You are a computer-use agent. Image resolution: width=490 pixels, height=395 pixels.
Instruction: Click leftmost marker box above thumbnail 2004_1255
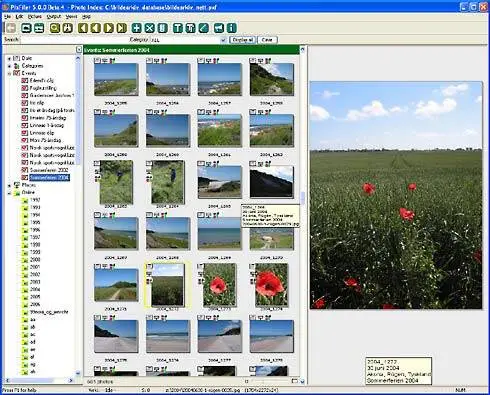coord(97,60)
